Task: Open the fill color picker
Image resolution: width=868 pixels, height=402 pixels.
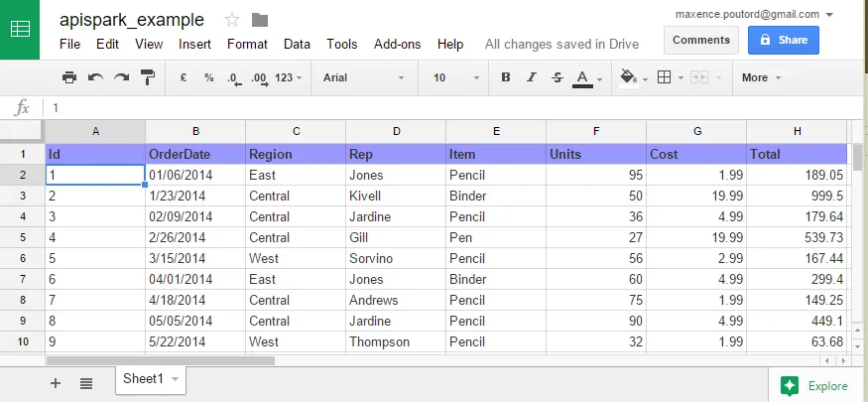Action: click(x=628, y=77)
